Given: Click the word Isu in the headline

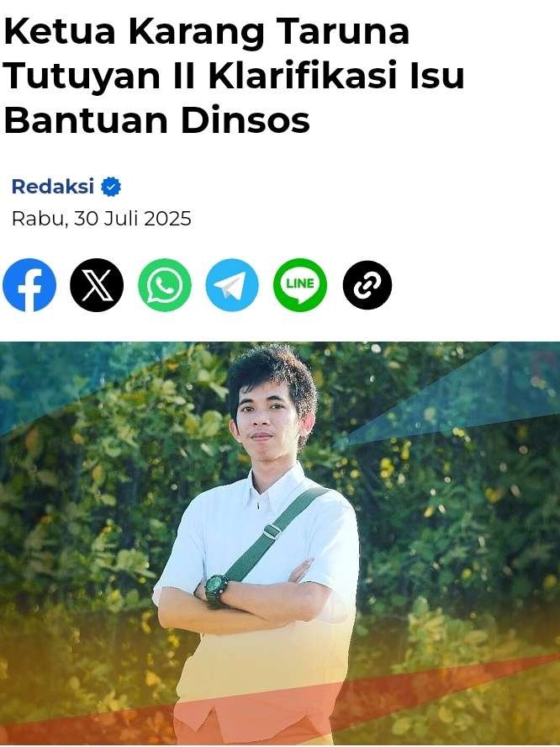Looking at the screenshot, I should [x=437, y=76].
